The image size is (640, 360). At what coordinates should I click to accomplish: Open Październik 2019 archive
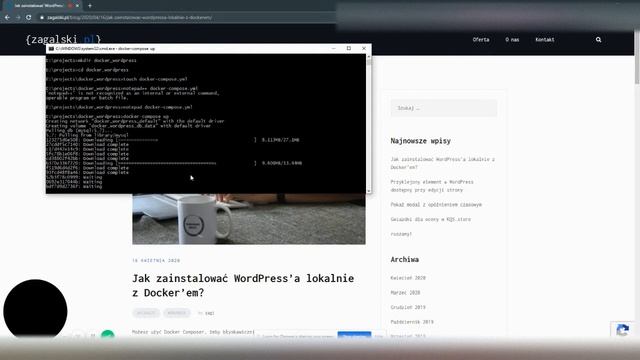tap(412, 322)
